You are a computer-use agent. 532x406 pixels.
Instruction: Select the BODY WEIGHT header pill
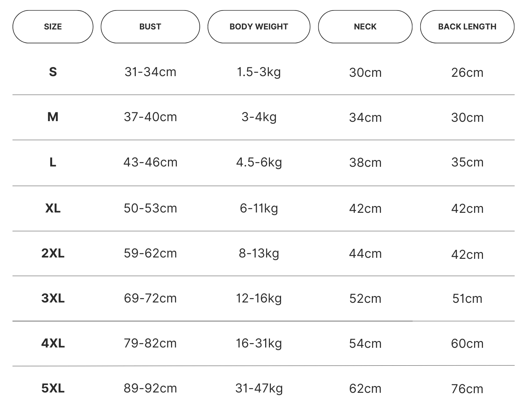[259, 27]
